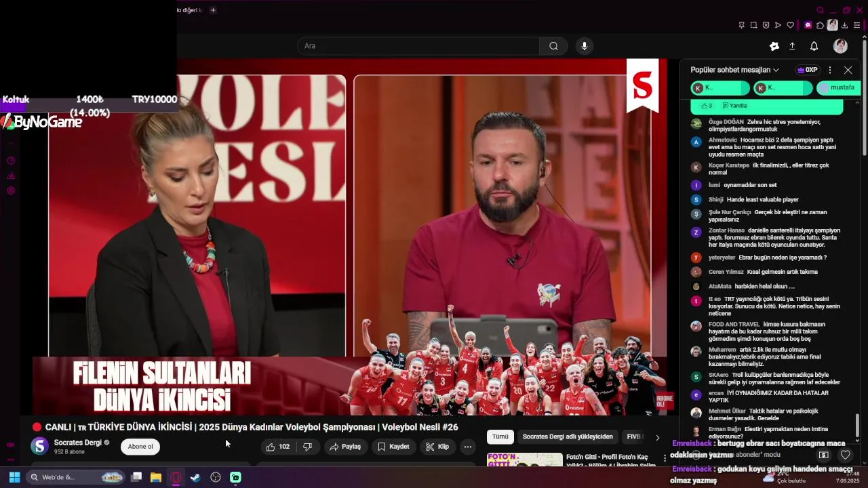Click the Kaydet save button
Screen dimensions: 868x488
click(393, 447)
